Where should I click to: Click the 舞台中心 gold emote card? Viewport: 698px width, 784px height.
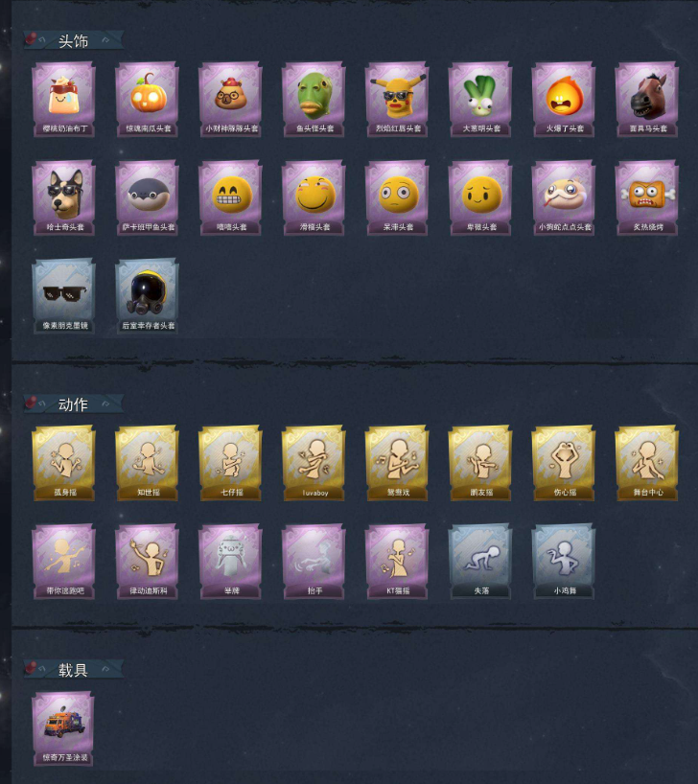pyautogui.click(x=647, y=463)
